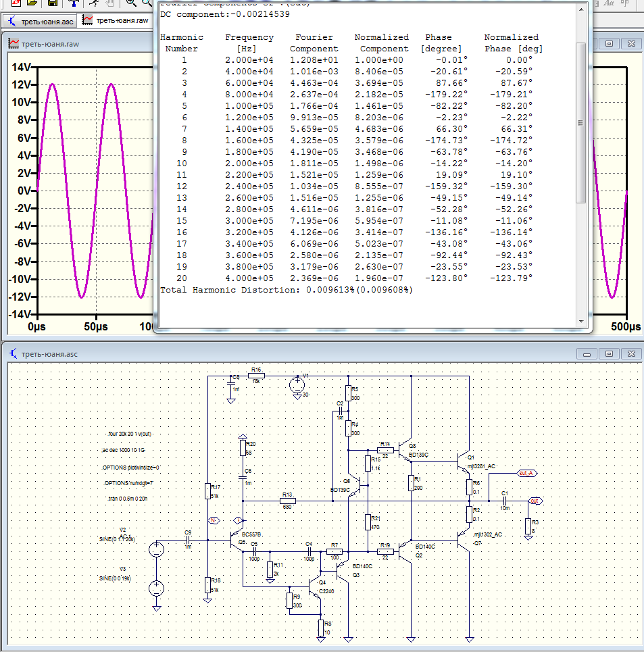Viewport: 644px width, 652px height.
Task: Open Control Panel via the hammer icon
Action: [74, 3]
